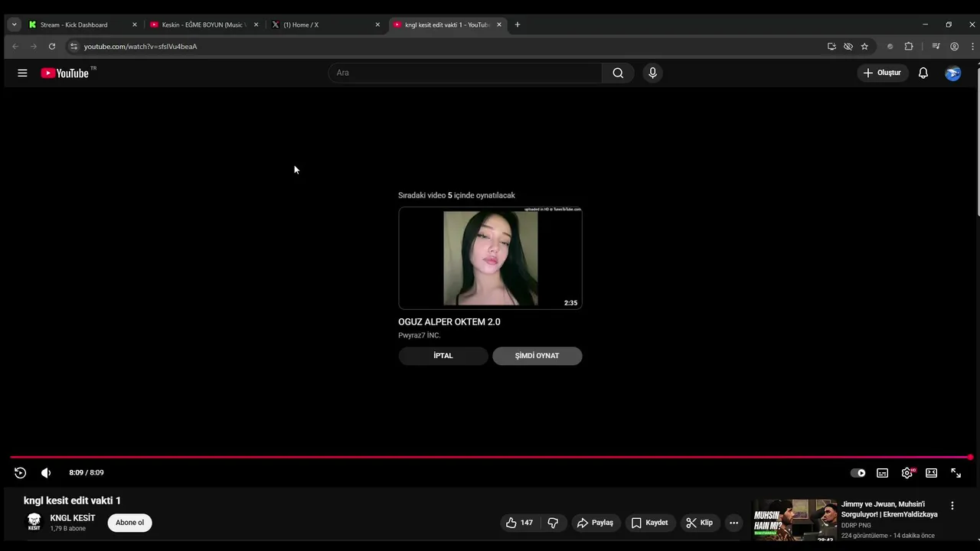Click the OGUZ ALPER OKTEM 2.0 title
This screenshot has height=551, width=980.
click(449, 322)
